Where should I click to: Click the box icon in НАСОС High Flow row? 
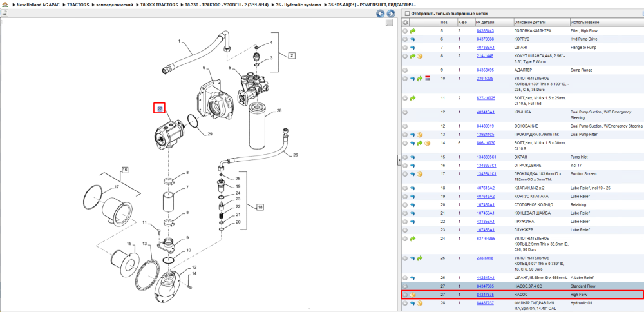click(x=413, y=295)
